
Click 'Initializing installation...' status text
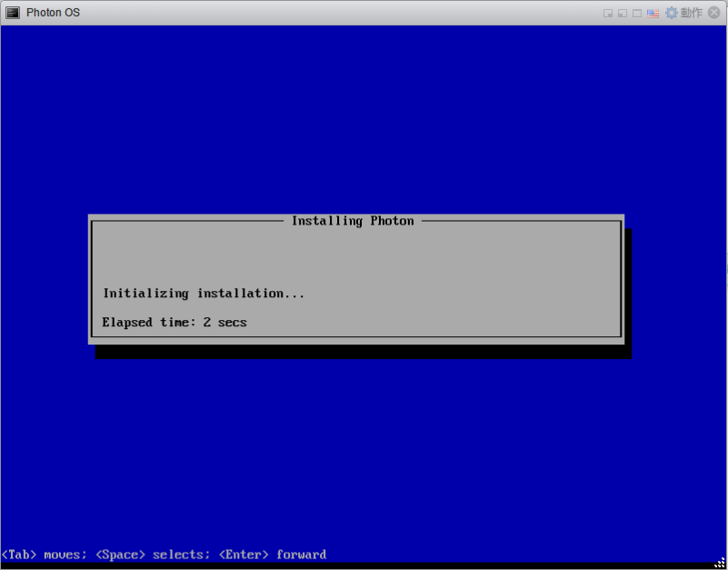click(204, 294)
